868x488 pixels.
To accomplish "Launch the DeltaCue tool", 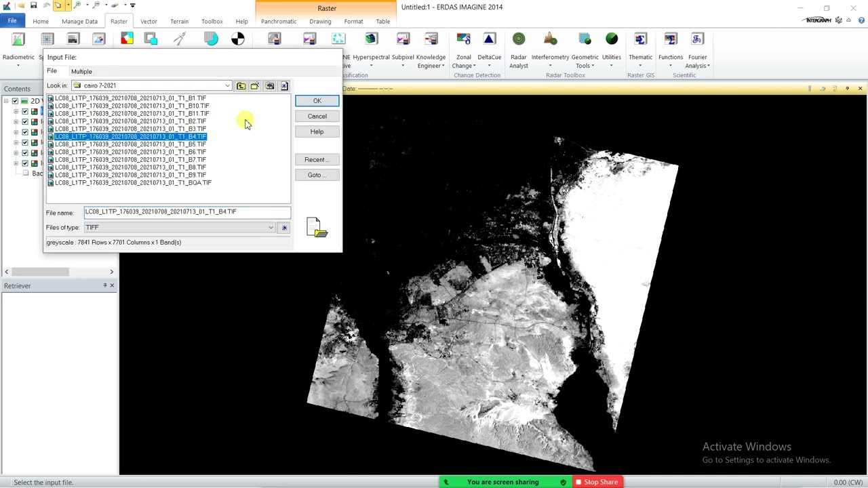I will pyautogui.click(x=489, y=40).
